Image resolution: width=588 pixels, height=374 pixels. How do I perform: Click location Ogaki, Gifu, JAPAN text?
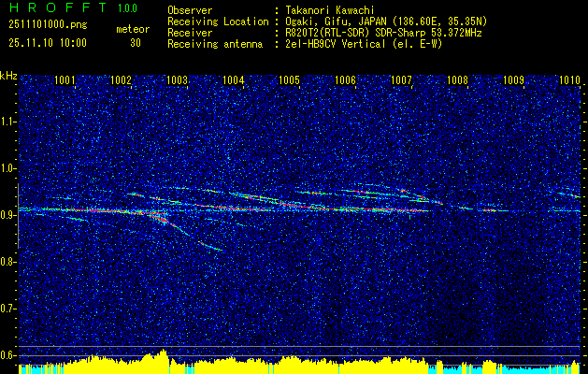coord(386,22)
